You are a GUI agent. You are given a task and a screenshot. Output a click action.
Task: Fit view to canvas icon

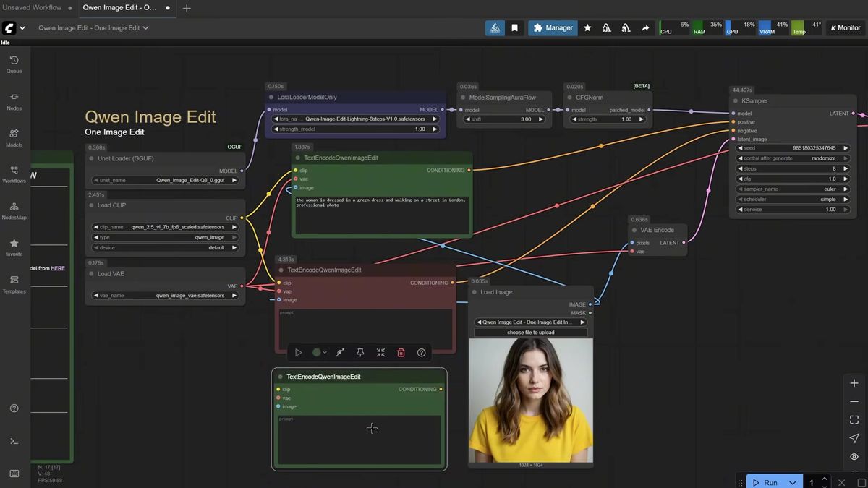pos(854,420)
